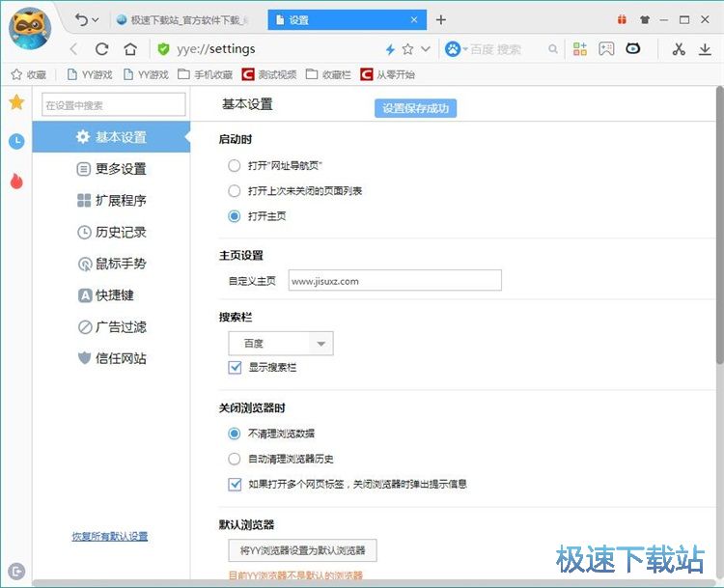Open the skin shirt icon

tap(645, 19)
